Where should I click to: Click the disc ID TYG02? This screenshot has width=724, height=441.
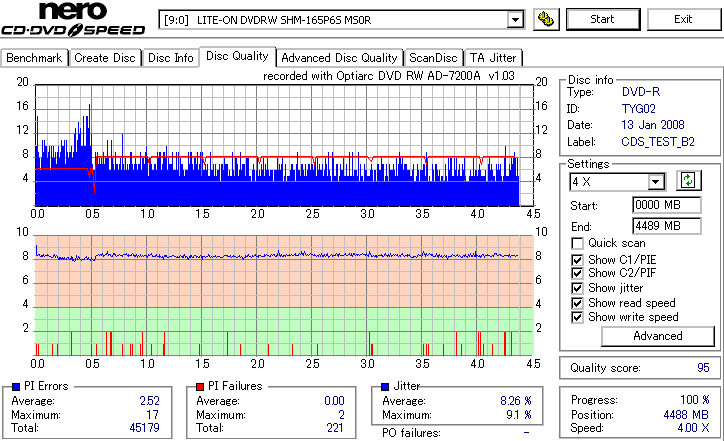[x=639, y=109]
